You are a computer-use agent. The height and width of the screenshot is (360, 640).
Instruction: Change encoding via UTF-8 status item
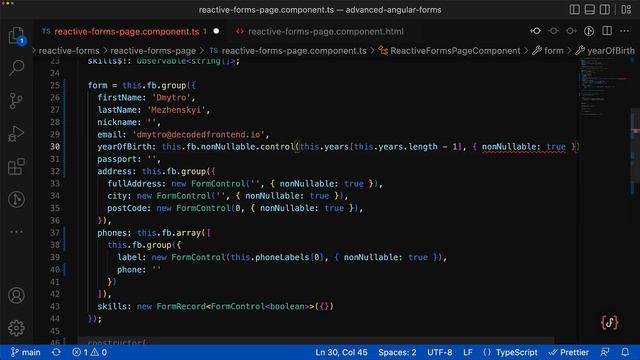pos(440,352)
